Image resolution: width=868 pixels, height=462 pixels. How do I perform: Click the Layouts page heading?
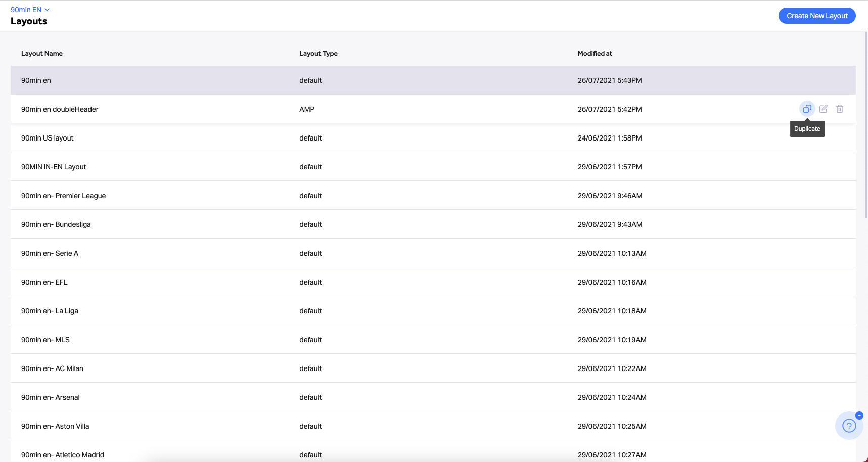point(29,21)
